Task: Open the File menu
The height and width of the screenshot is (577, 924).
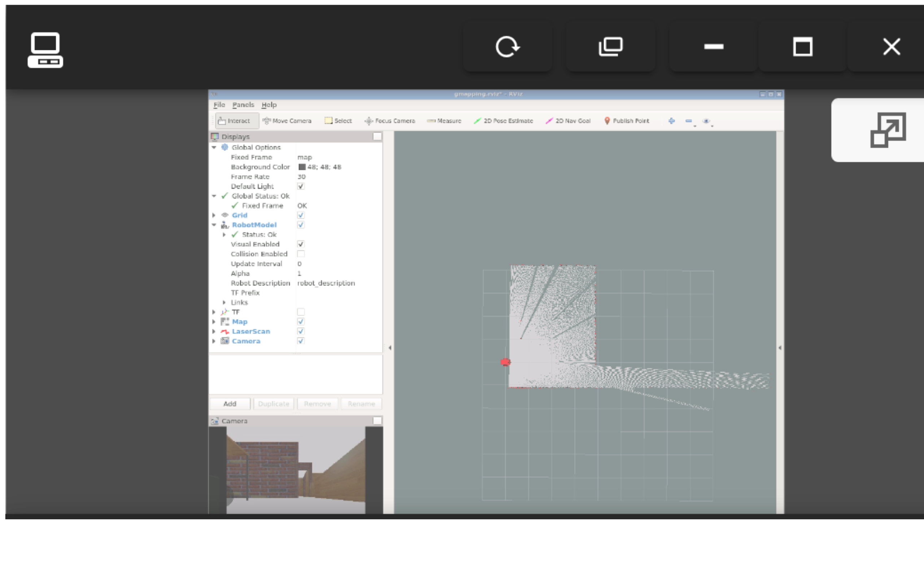Action: [x=219, y=105]
